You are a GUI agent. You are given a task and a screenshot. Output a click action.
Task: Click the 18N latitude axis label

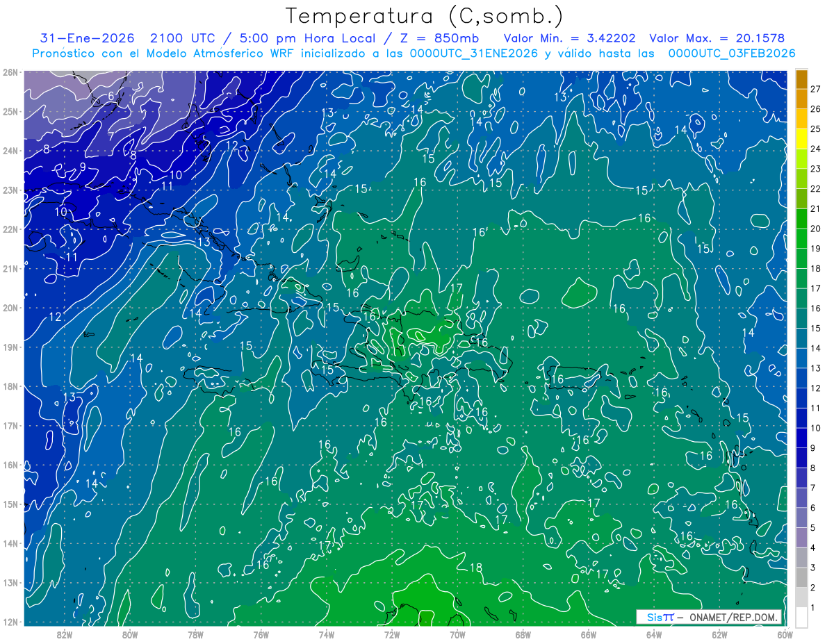point(10,386)
